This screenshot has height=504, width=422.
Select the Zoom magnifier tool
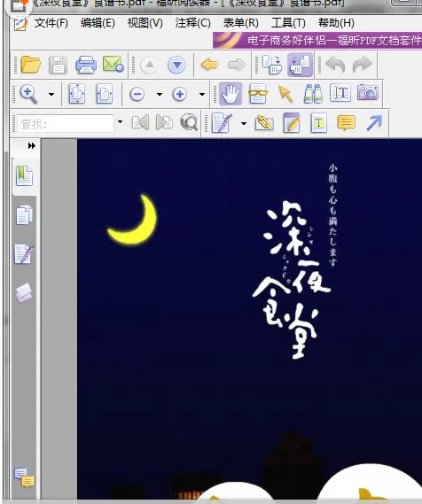28,94
